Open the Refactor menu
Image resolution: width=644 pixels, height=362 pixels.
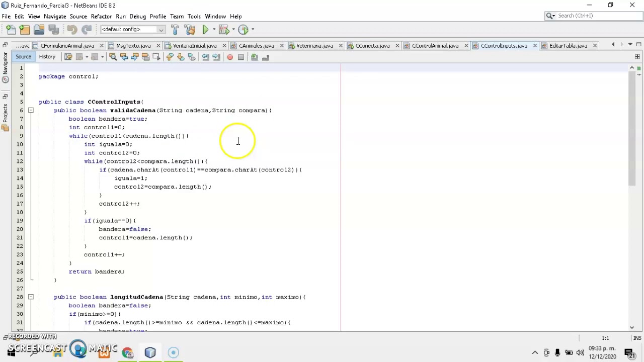pos(101,16)
